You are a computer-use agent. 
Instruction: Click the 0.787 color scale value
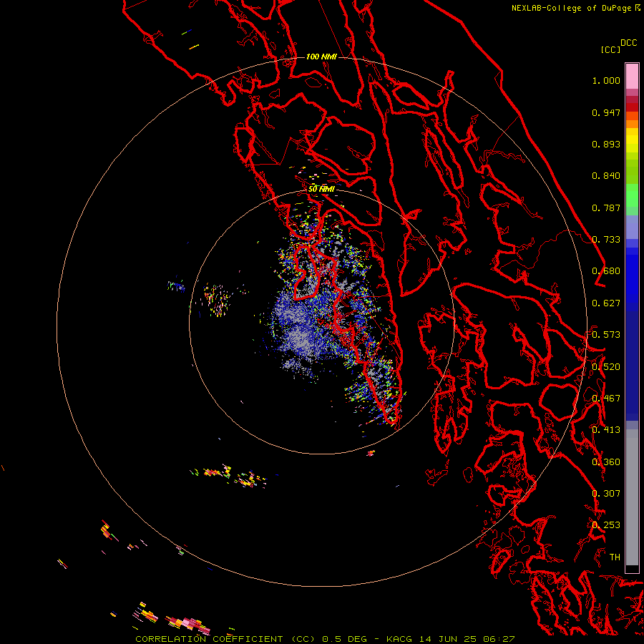tap(606, 208)
